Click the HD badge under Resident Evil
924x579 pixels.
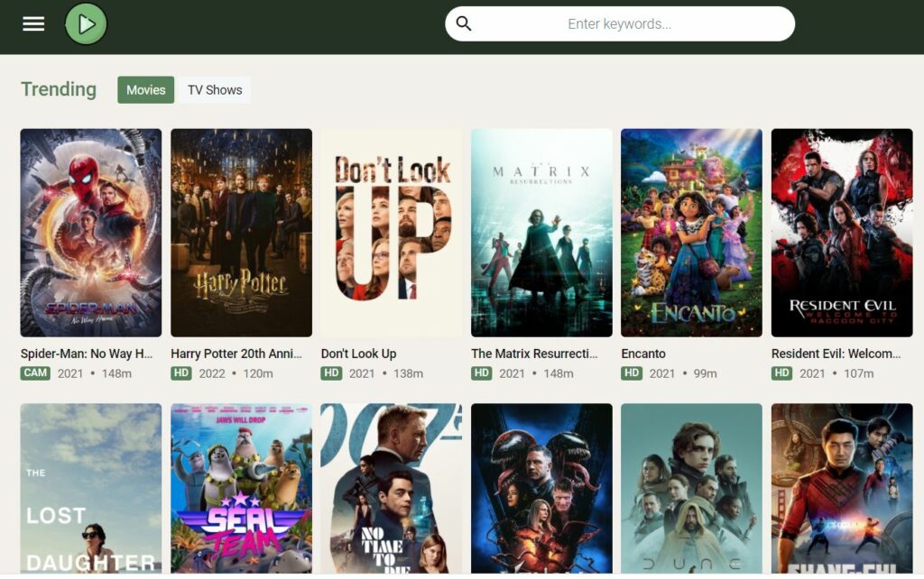782,372
